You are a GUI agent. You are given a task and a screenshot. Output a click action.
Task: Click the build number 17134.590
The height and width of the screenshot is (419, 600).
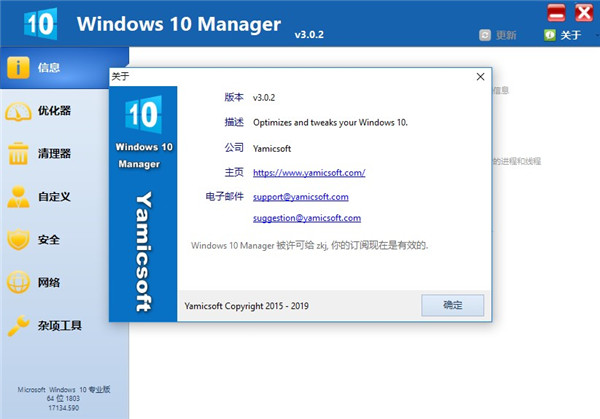[x=64, y=408]
